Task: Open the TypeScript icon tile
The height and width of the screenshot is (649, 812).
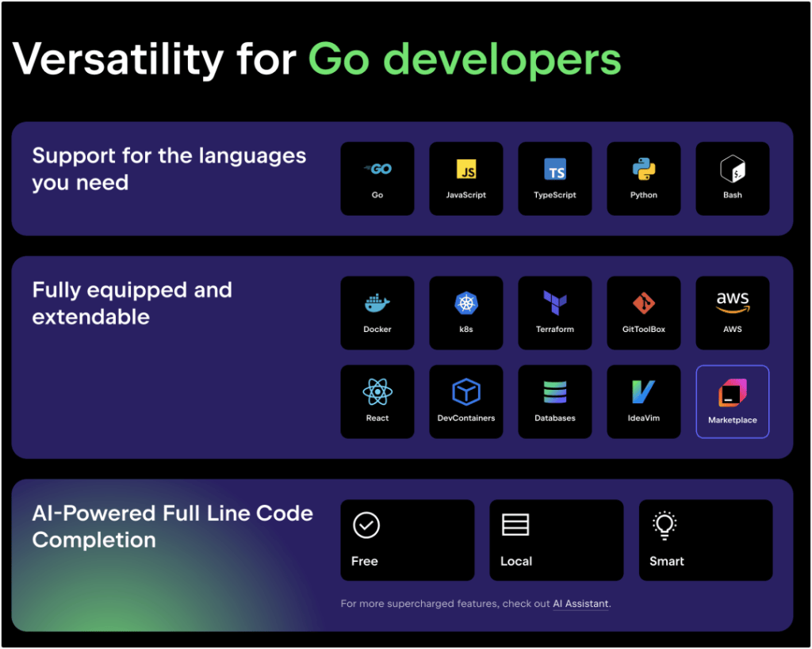Action: [555, 178]
